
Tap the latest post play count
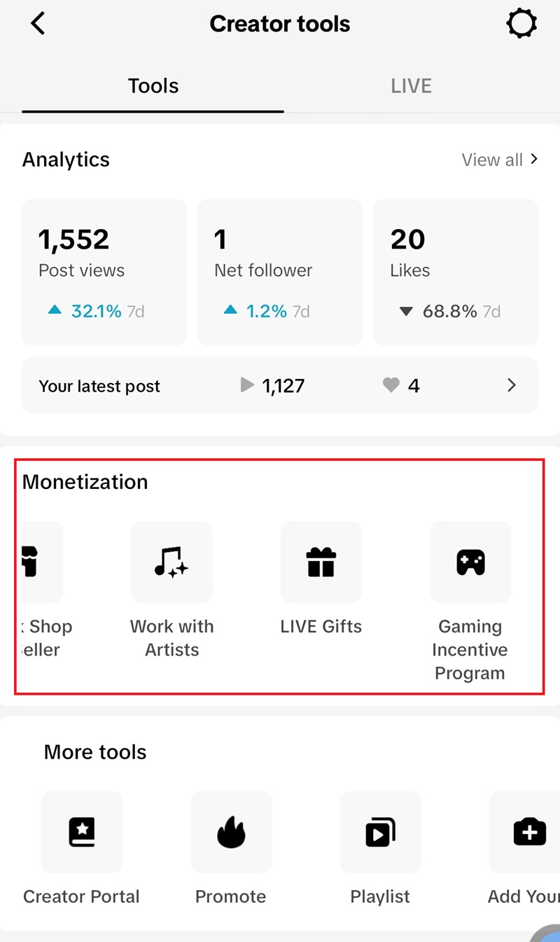[273, 386]
